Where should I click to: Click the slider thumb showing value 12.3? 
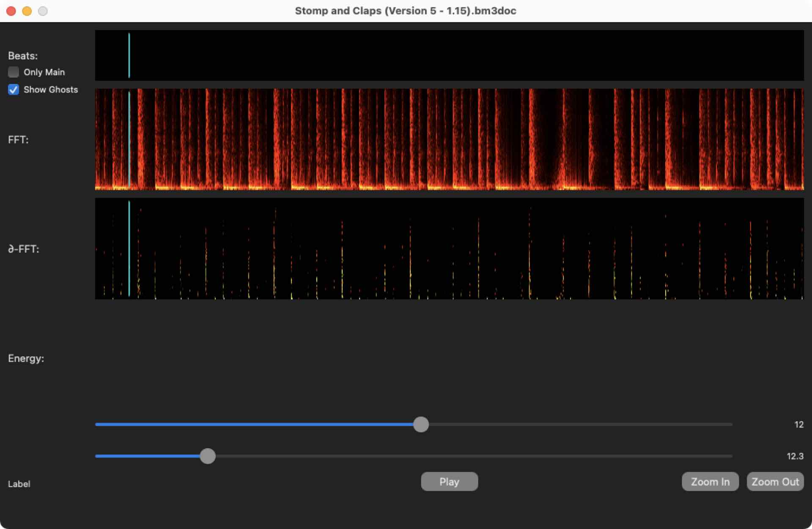click(x=208, y=456)
